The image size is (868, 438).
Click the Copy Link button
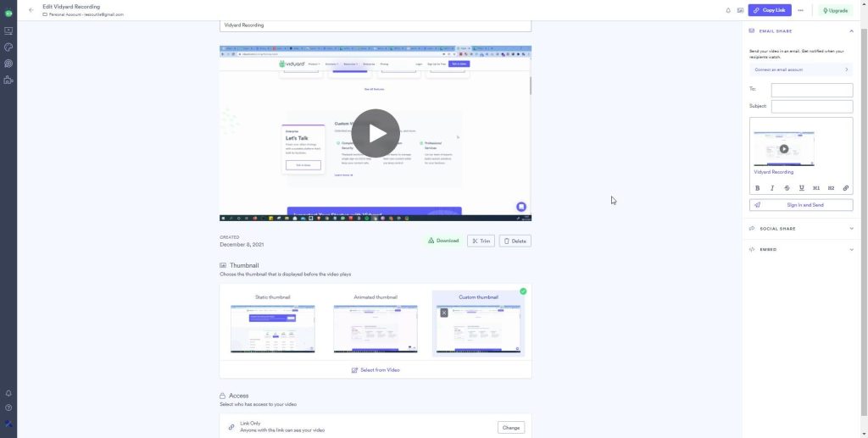click(x=770, y=10)
